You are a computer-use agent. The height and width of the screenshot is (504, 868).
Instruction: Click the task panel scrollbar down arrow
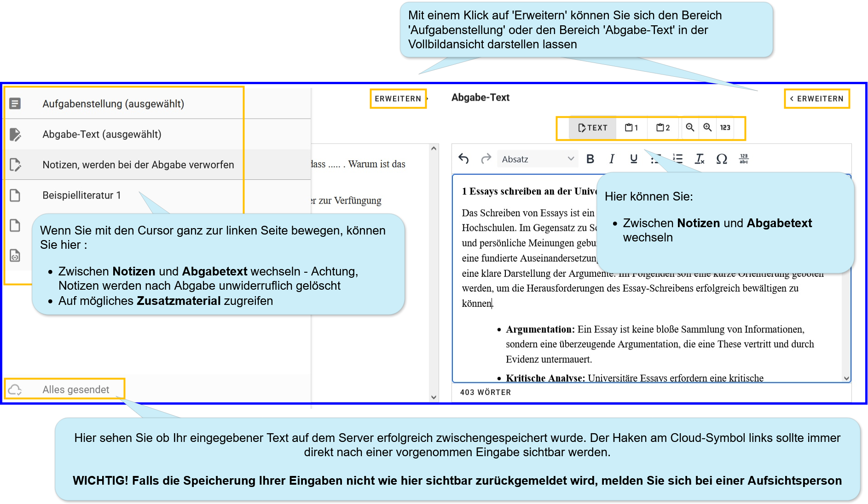click(434, 397)
